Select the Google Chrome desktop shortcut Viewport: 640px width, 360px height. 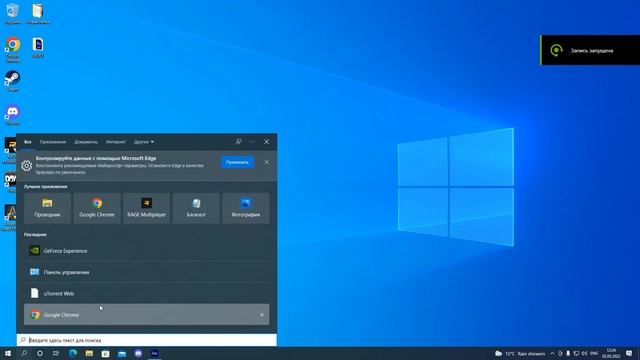coord(13,49)
